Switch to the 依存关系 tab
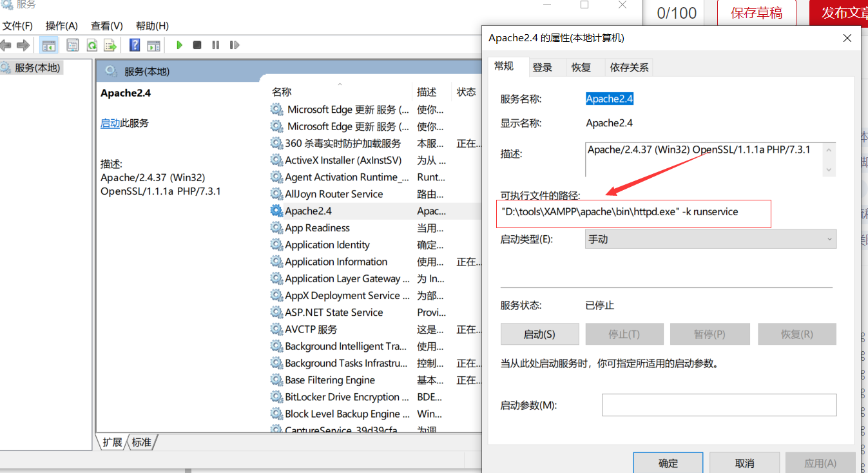 pos(630,67)
